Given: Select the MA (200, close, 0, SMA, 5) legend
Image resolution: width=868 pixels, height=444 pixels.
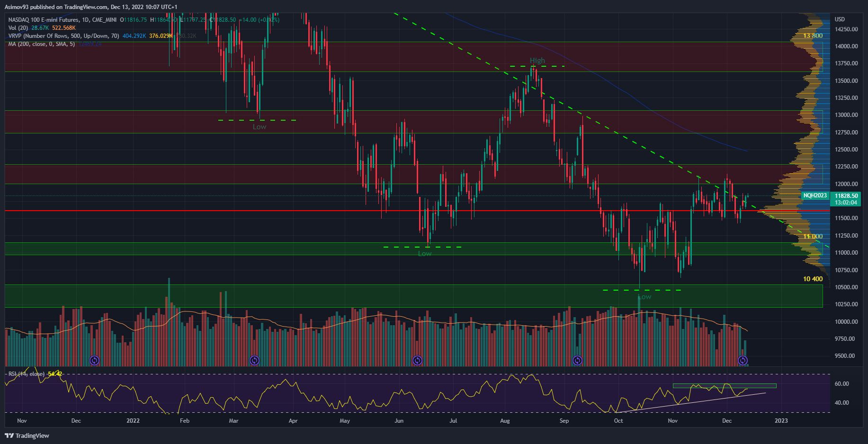Looking at the screenshot, I should [42, 44].
